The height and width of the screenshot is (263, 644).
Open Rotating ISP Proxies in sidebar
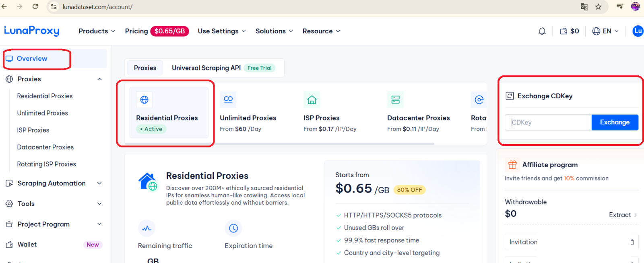click(x=46, y=164)
